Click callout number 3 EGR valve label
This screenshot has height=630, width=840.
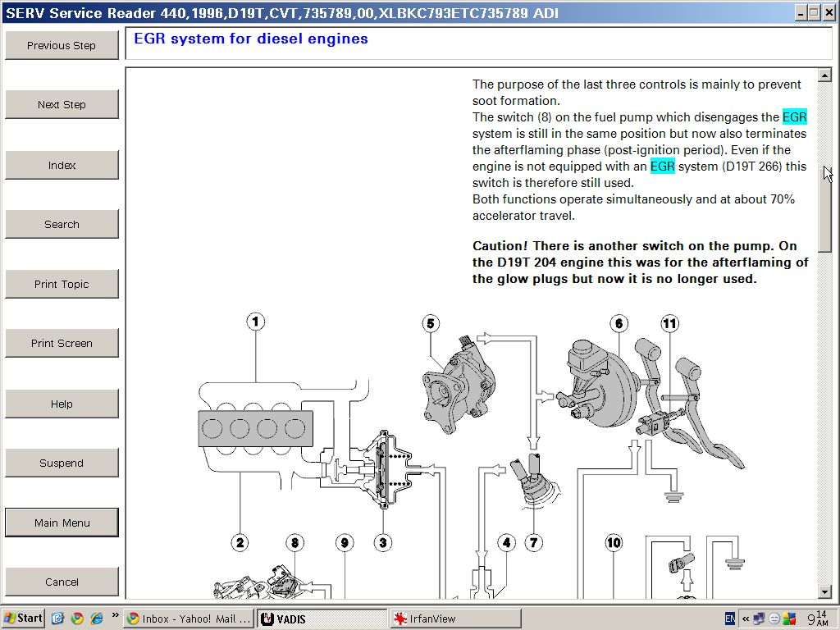coord(383,543)
